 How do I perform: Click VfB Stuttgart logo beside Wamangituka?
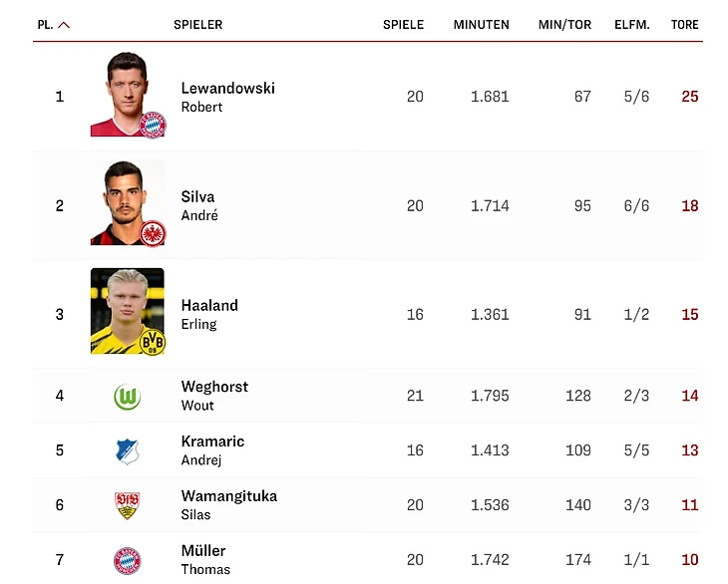pyautogui.click(x=127, y=505)
